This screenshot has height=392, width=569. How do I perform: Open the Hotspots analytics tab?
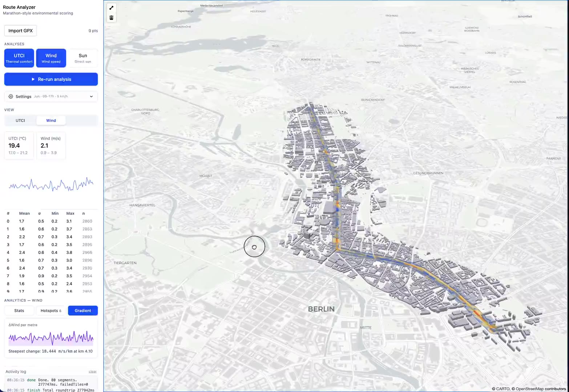[51, 311]
